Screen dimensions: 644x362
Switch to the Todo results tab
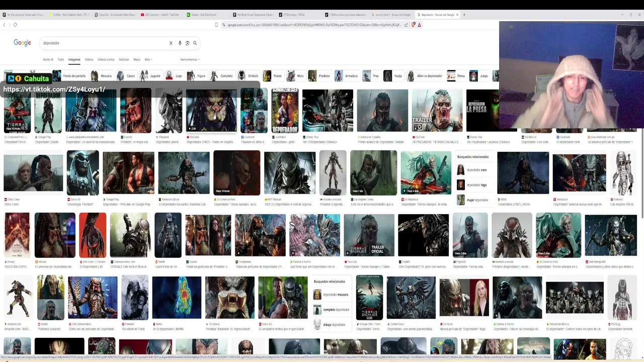pyautogui.click(x=60, y=59)
